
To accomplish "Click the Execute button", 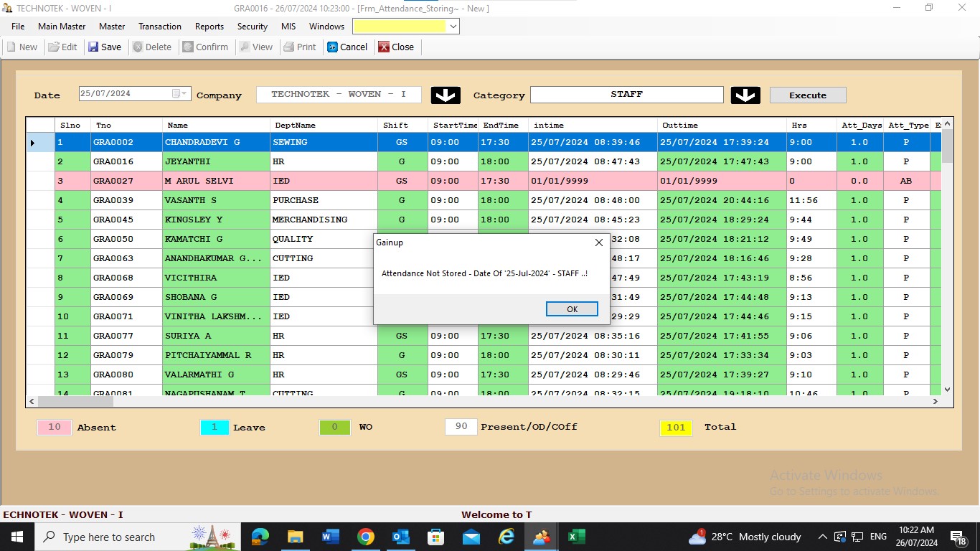I will pyautogui.click(x=807, y=95).
